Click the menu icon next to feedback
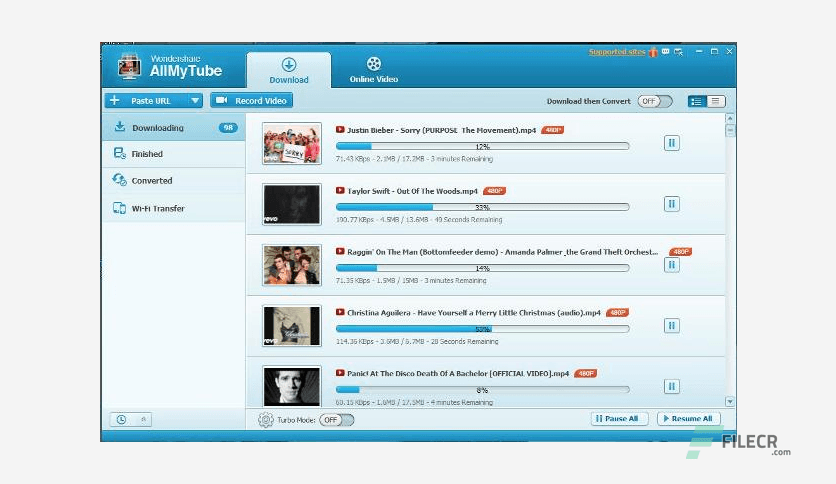The image size is (836, 484). (678, 52)
